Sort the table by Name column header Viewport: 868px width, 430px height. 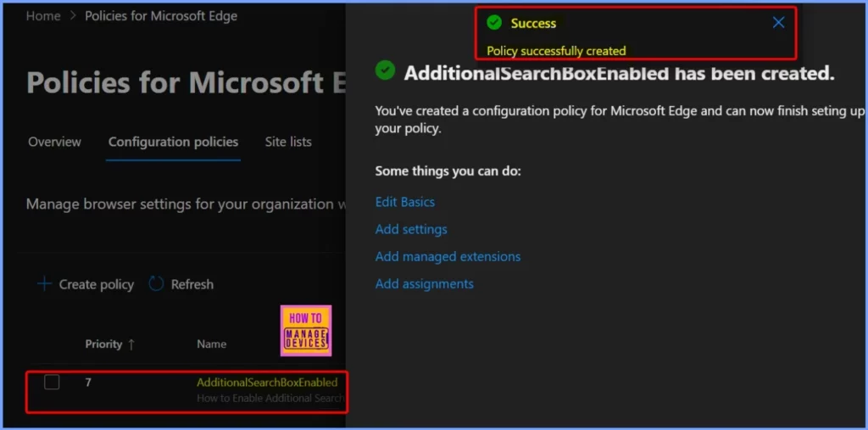coord(211,344)
